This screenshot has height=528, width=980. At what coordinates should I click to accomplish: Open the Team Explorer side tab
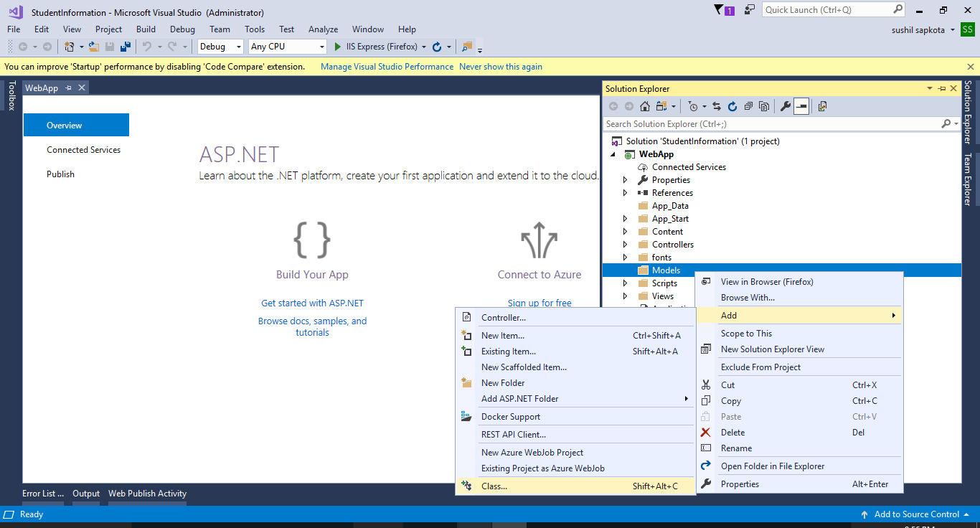coord(968,179)
